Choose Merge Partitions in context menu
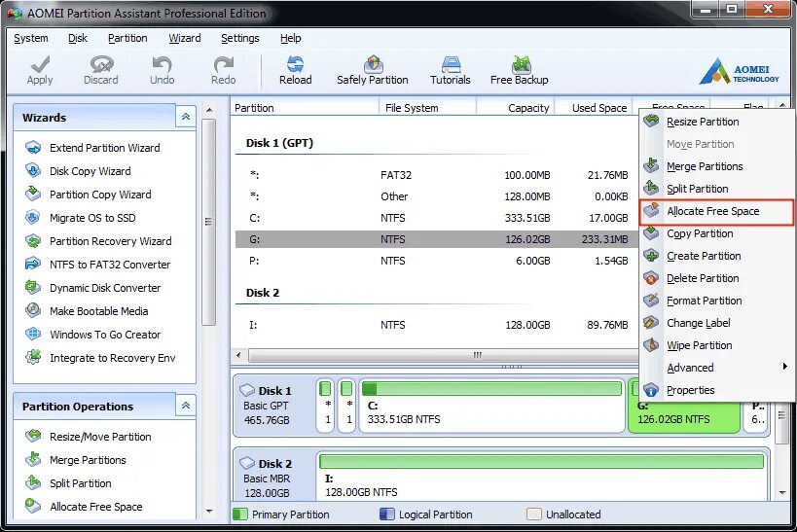Viewport: 797px width, 532px height. [x=716, y=166]
